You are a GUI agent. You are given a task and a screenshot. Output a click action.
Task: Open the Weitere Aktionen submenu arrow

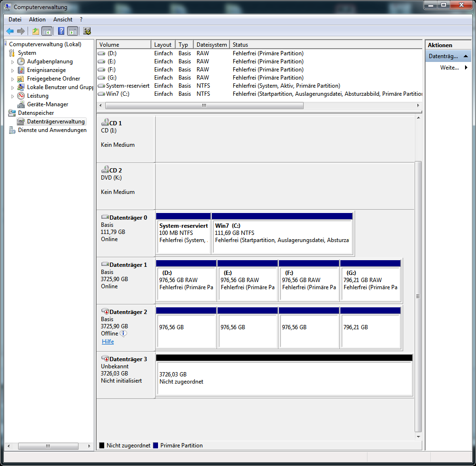(466, 68)
